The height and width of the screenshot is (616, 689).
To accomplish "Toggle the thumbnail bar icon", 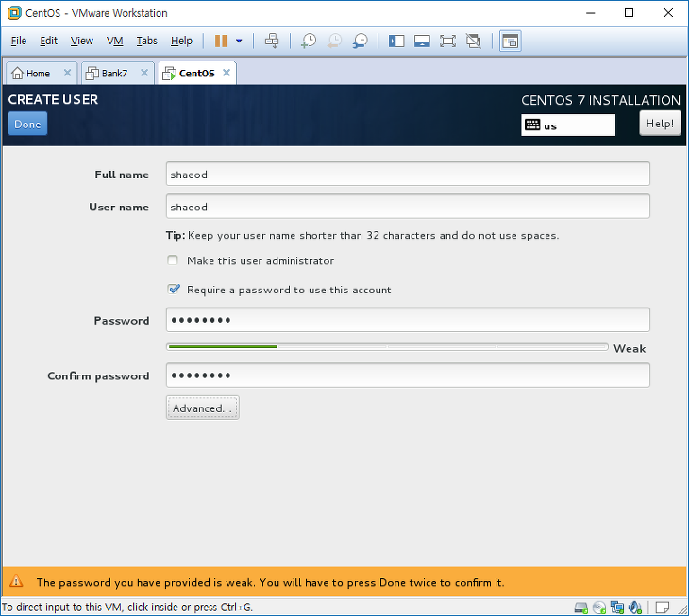I will pos(422,42).
